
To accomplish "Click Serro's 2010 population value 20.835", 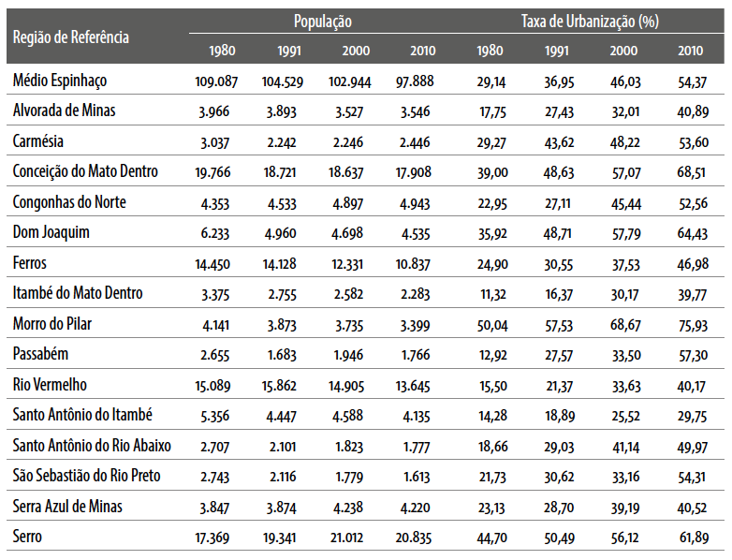I will (x=414, y=538).
